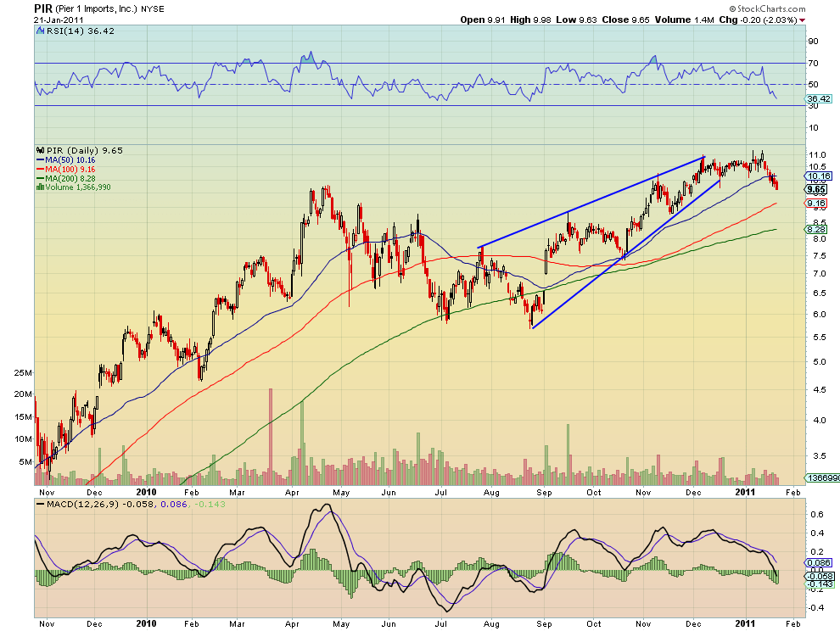This screenshot has width=840, height=631.
Task: Click the 7.0 price axis label
Action: (819, 274)
